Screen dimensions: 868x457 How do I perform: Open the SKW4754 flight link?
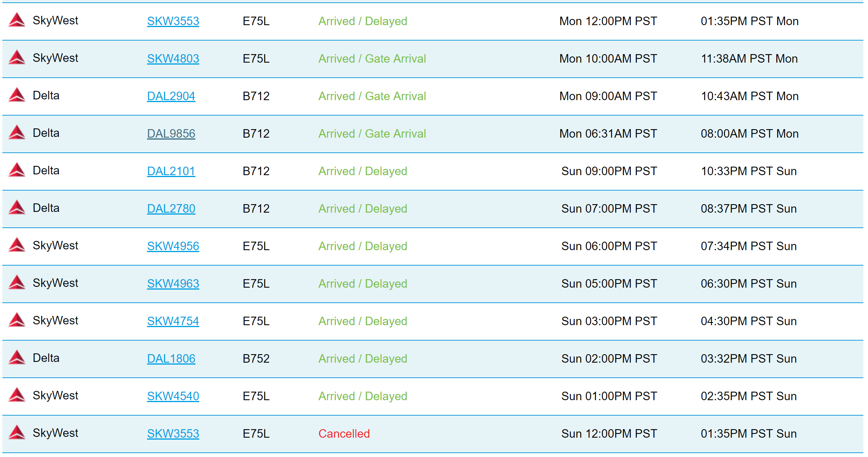coord(173,321)
